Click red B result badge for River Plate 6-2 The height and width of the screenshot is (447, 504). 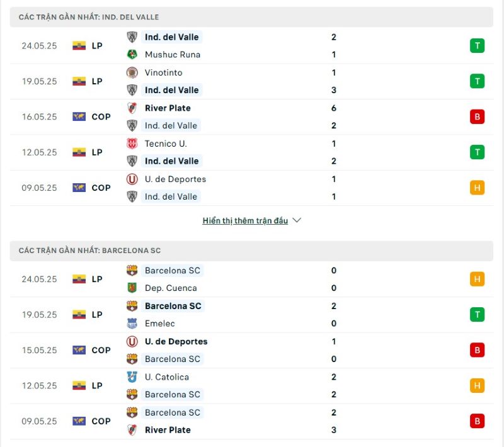coord(477,116)
